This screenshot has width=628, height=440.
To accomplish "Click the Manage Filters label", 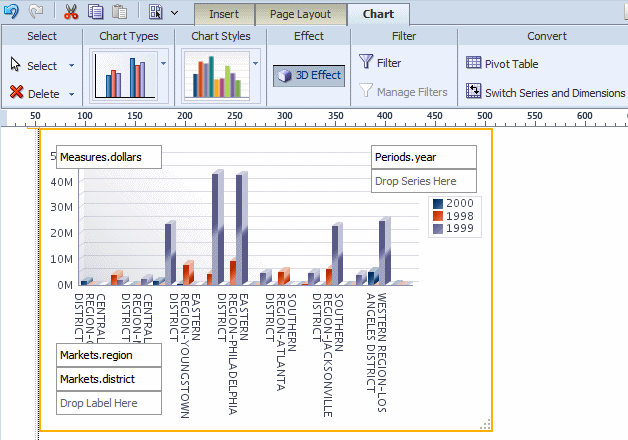I will pyautogui.click(x=412, y=92).
